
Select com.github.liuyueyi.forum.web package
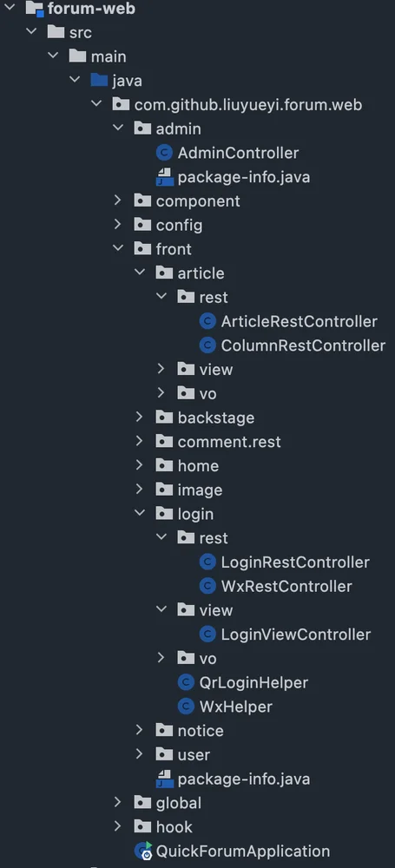pyautogui.click(x=248, y=105)
